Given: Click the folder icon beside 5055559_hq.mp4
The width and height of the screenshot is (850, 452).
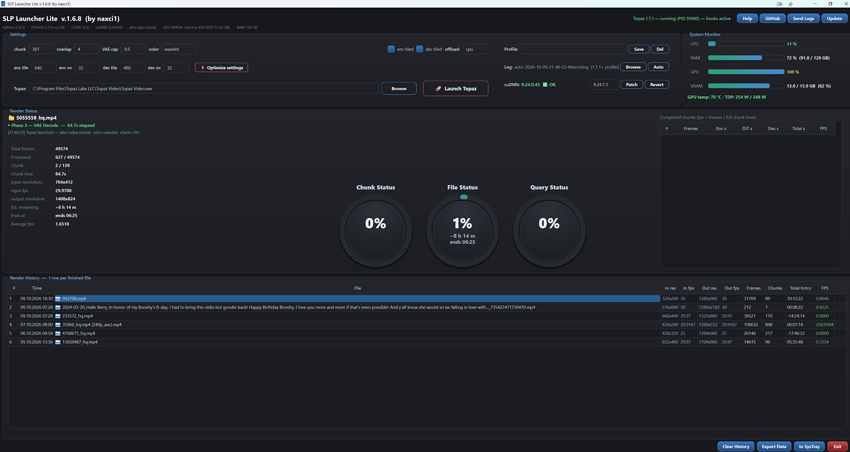Looking at the screenshot, I should point(11,118).
